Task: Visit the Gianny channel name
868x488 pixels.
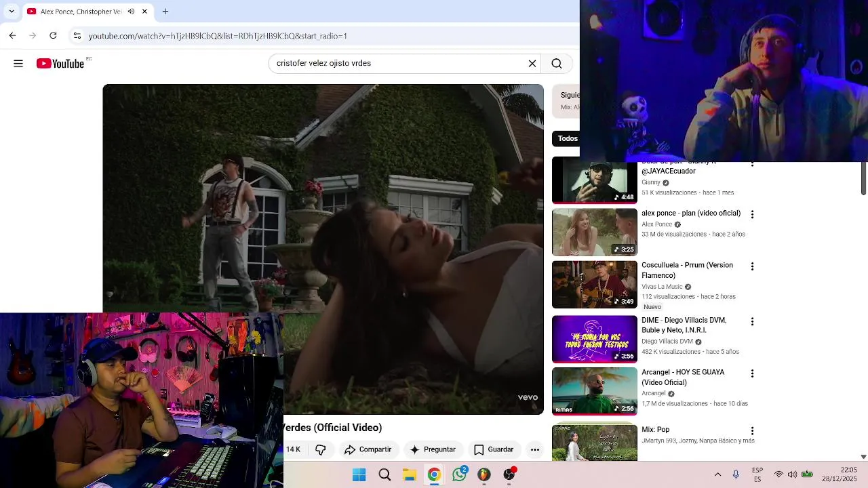Action: 651,182
